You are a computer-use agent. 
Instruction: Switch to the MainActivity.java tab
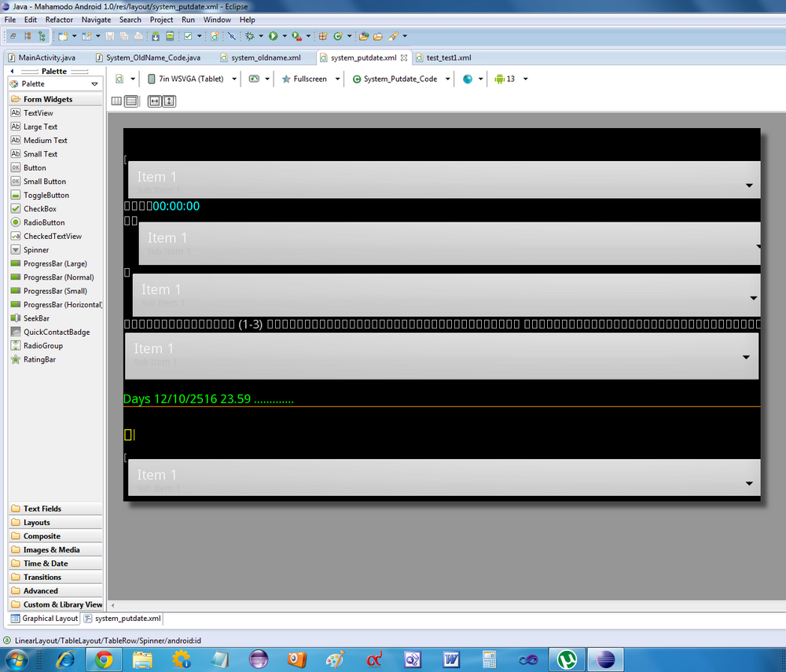(42, 57)
